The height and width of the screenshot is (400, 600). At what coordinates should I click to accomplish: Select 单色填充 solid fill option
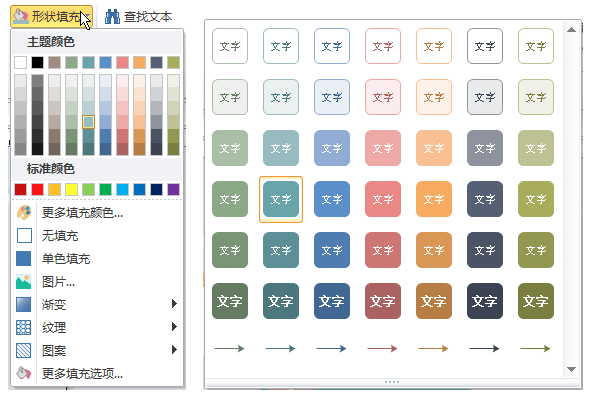tap(97, 258)
